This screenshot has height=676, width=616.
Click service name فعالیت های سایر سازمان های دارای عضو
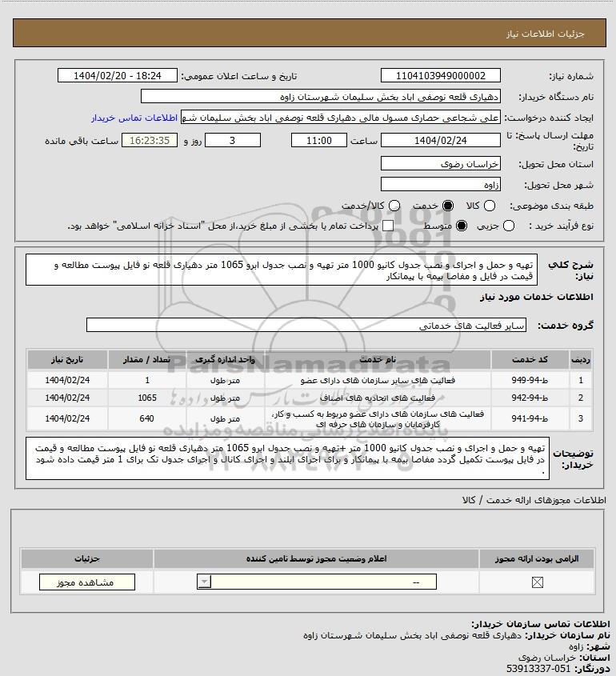tap(378, 380)
